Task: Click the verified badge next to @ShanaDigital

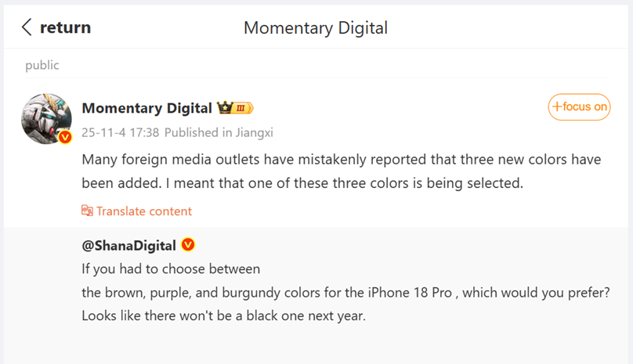Action: (188, 245)
